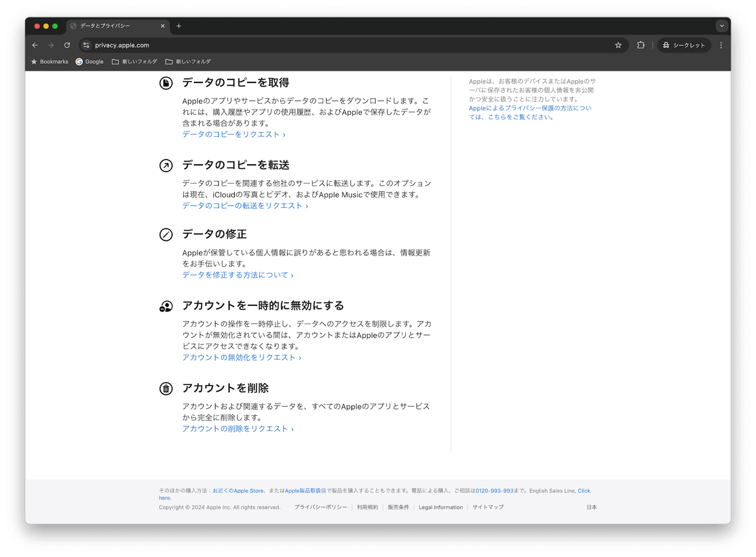The image size is (756, 557).
Task: Open site information icon in address bar
Action: [x=86, y=45]
